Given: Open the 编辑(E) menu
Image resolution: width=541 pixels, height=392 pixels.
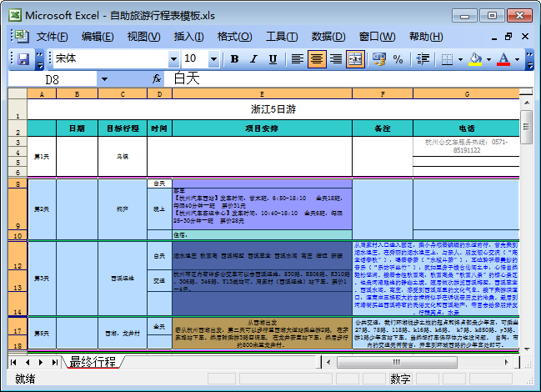Looking at the screenshot, I should pyautogui.click(x=98, y=37).
